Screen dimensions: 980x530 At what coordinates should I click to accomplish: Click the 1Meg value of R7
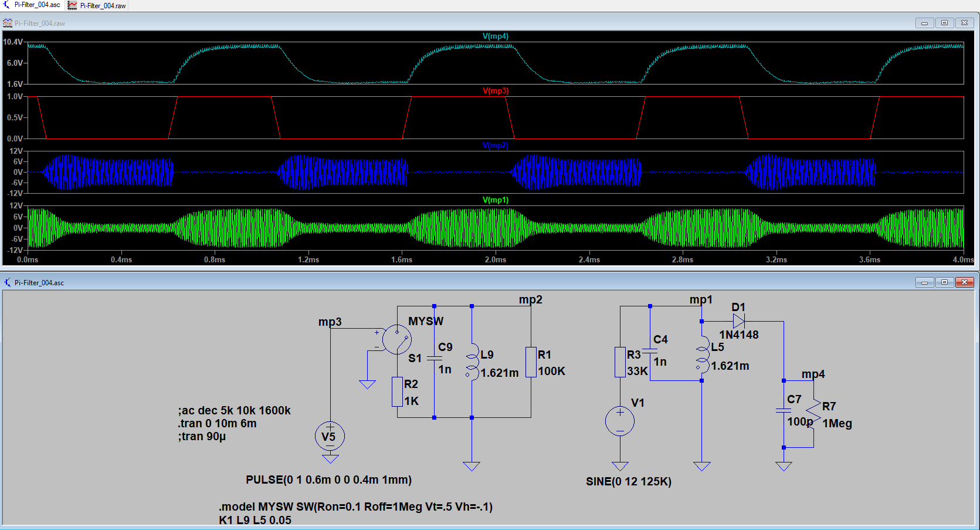tap(837, 423)
